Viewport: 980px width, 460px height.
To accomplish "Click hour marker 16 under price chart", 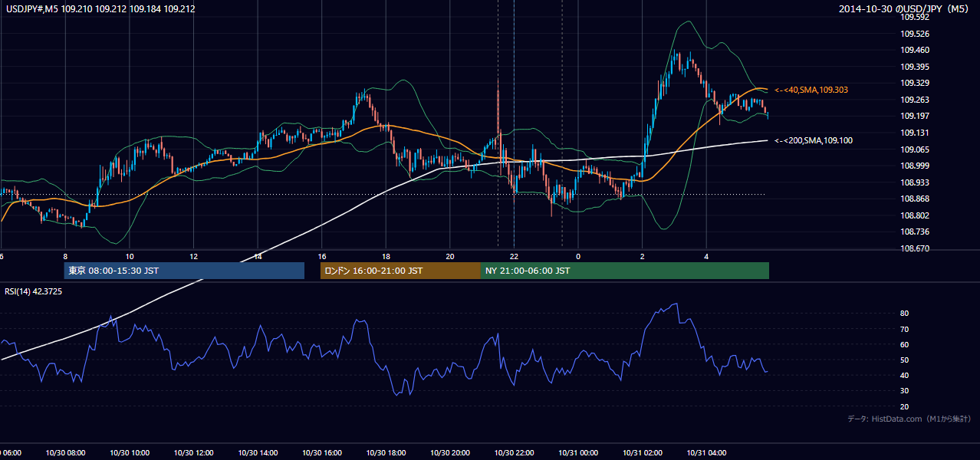I will tap(322, 256).
